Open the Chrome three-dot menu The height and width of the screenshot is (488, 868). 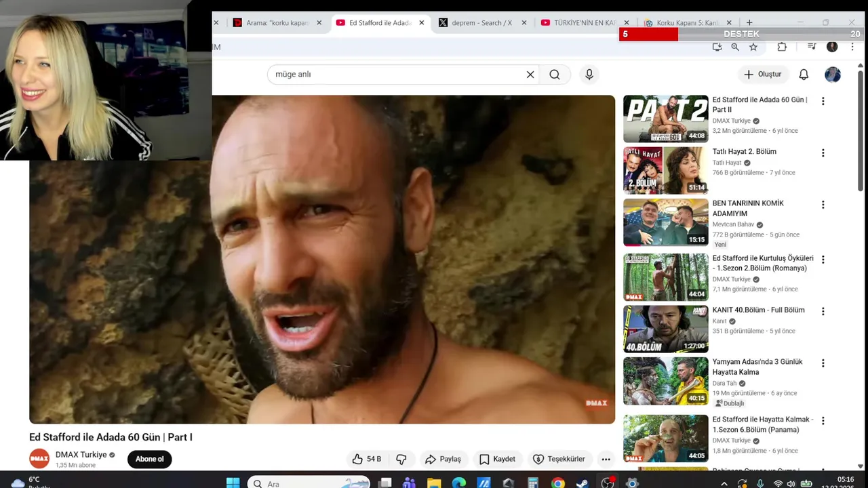[852, 47]
